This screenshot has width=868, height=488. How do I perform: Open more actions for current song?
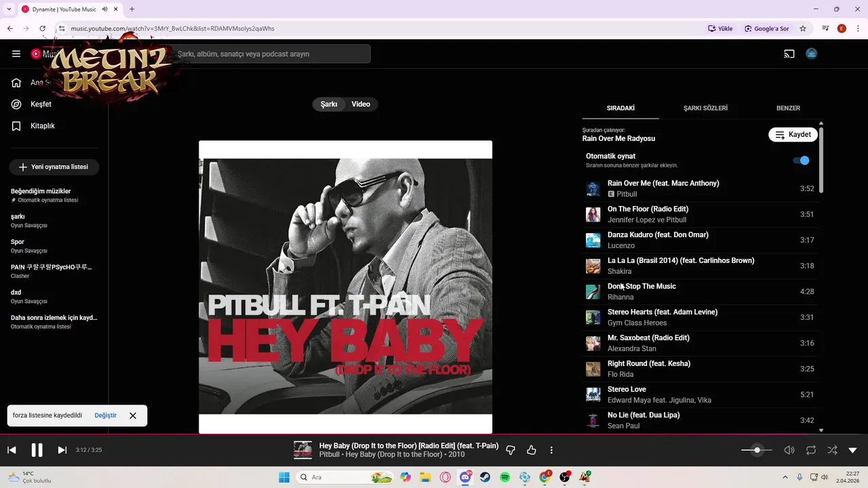click(x=551, y=450)
